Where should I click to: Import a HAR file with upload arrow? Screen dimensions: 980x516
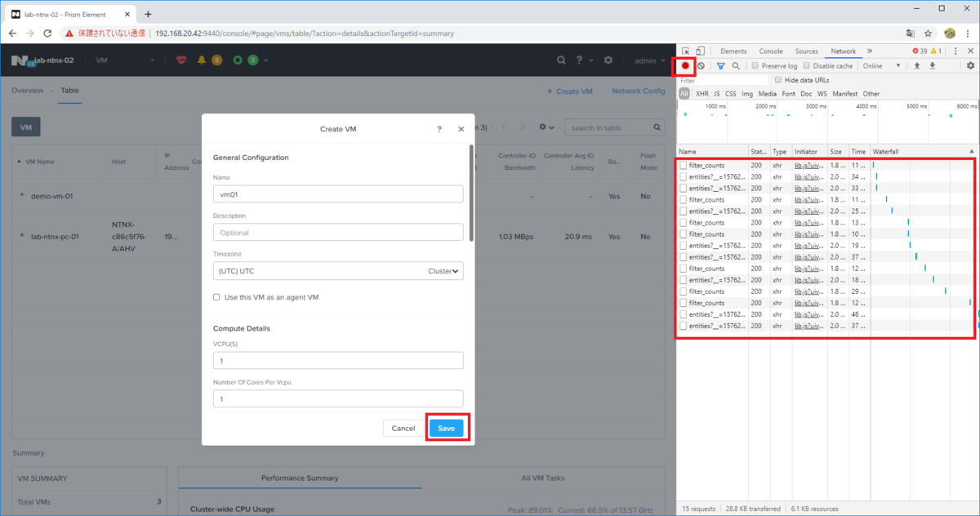pos(917,65)
